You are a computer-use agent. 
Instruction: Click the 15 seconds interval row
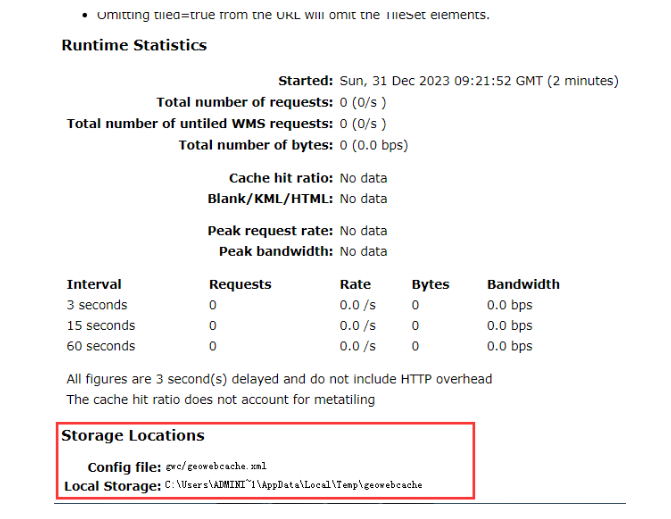(x=100, y=326)
